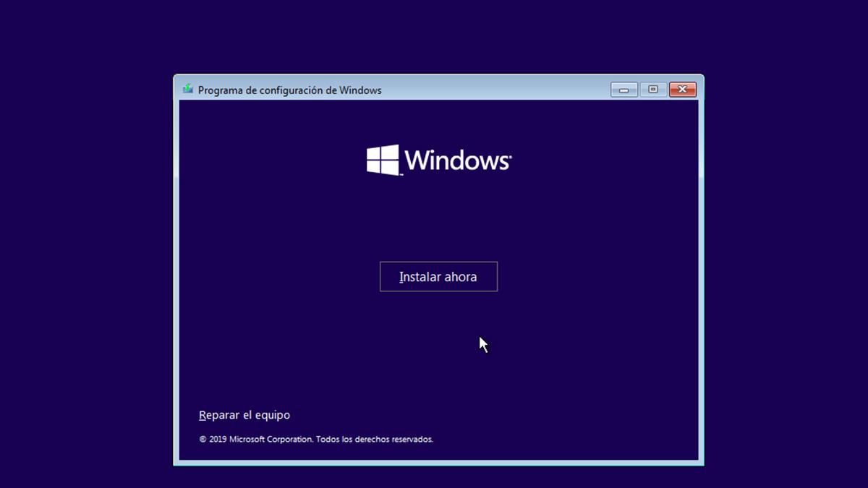The width and height of the screenshot is (868, 488).
Task: Click the four-pane Windows logo
Action: (383, 160)
